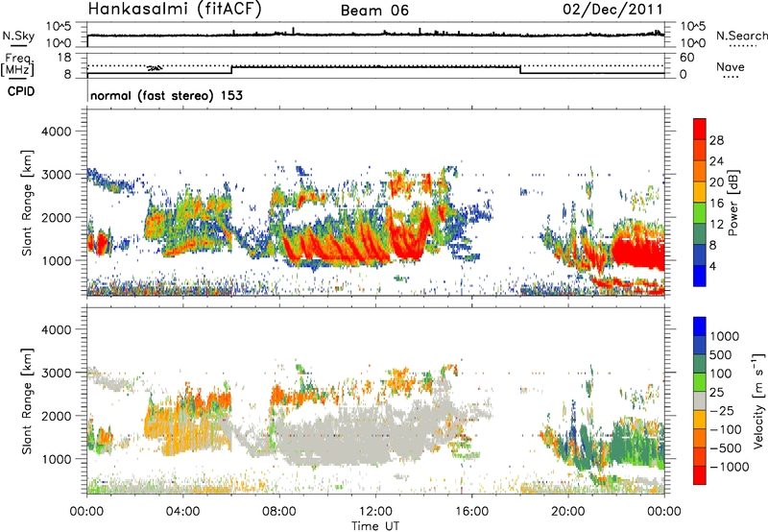
Task: Click the "08:00" time tick label
Action: click(x=279, y=512)
